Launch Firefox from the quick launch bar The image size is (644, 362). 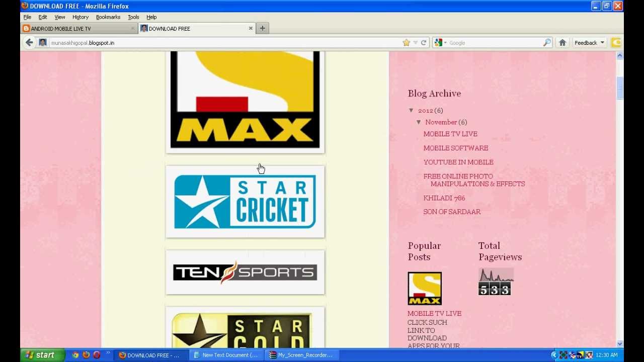coord(86,355)
